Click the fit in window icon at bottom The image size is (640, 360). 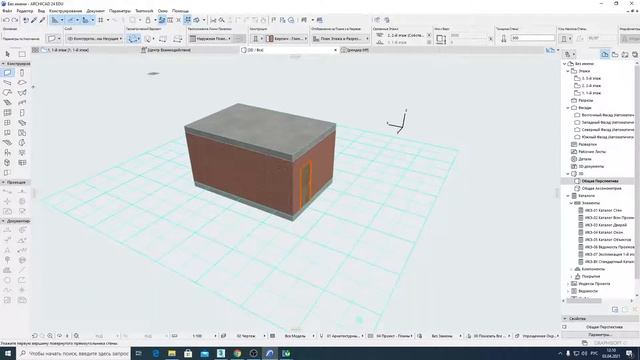click(x=76, y=336)
